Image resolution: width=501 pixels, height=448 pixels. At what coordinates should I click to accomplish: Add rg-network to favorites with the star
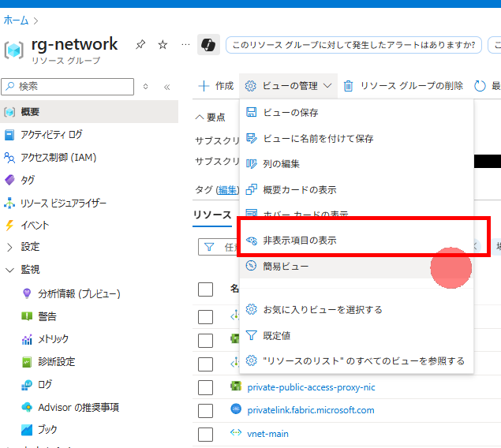[x=163, y=44]
